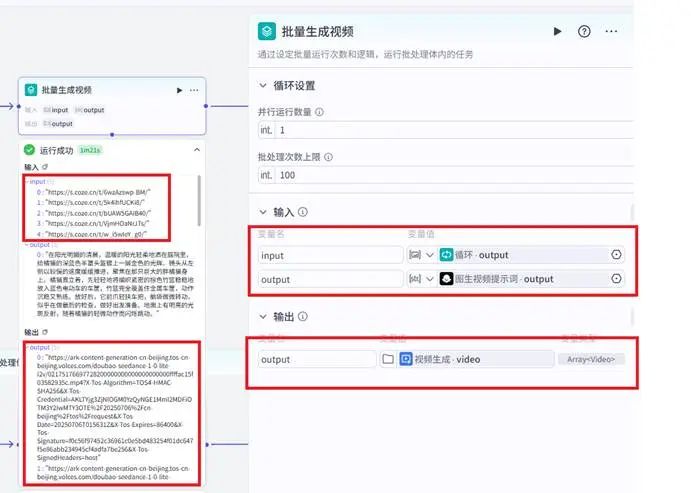691x493 pixels.
Task: Copy the 输入 data in run results
Action: 45,167
